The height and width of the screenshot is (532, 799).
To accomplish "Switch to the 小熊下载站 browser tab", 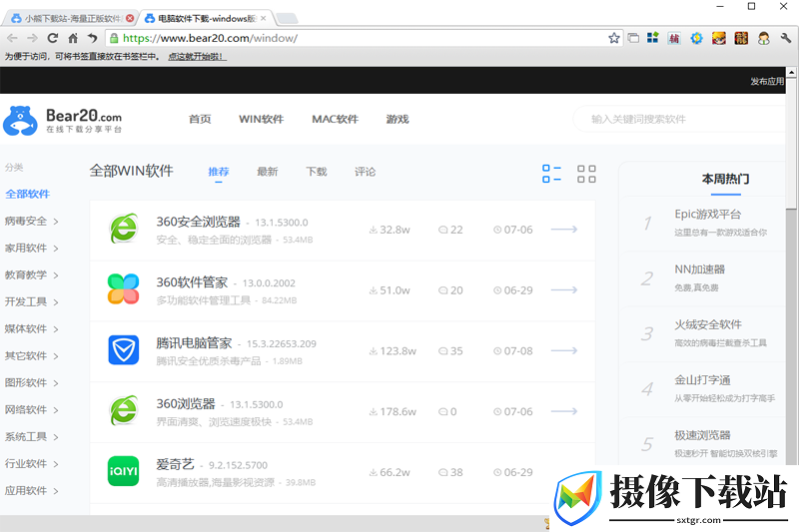I will pyautogui.click(x=69, y=18).
